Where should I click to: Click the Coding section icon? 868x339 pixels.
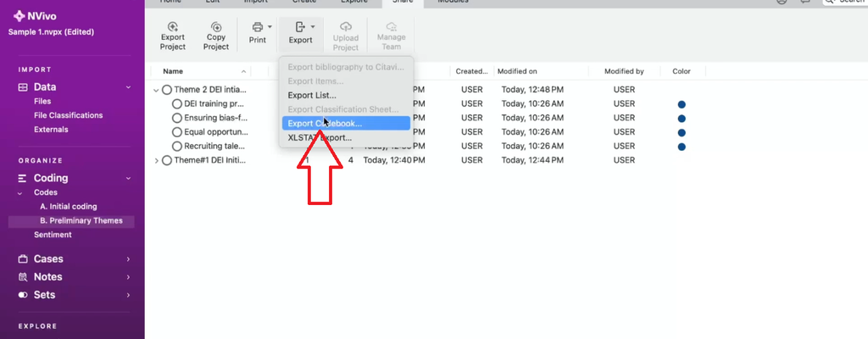[x=23, y=178]
